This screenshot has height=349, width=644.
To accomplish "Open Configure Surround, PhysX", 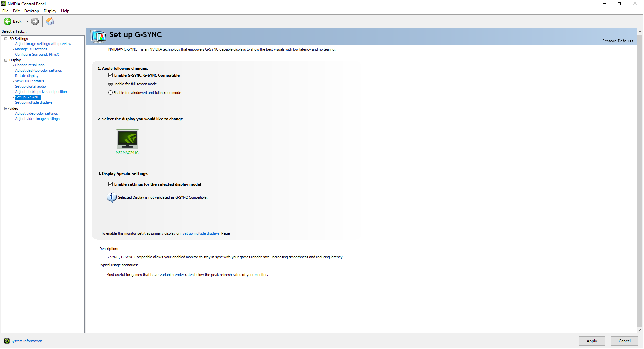I will (x=37, y=55).
